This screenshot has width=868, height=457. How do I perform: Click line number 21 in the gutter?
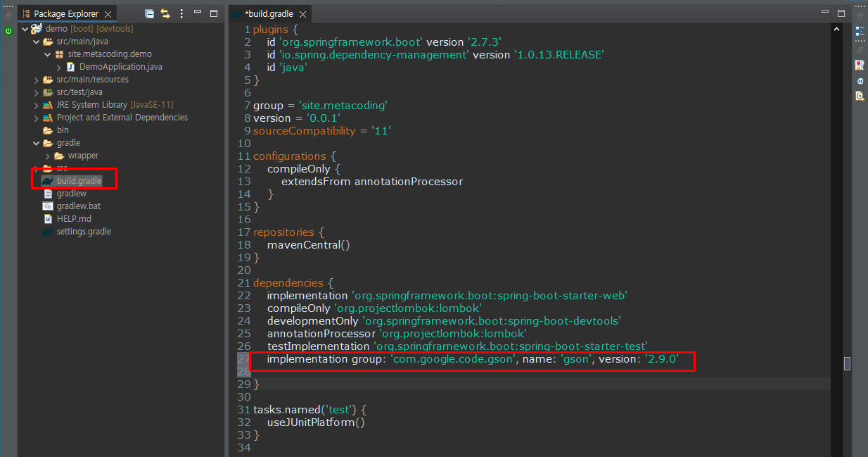pos(243,283)
